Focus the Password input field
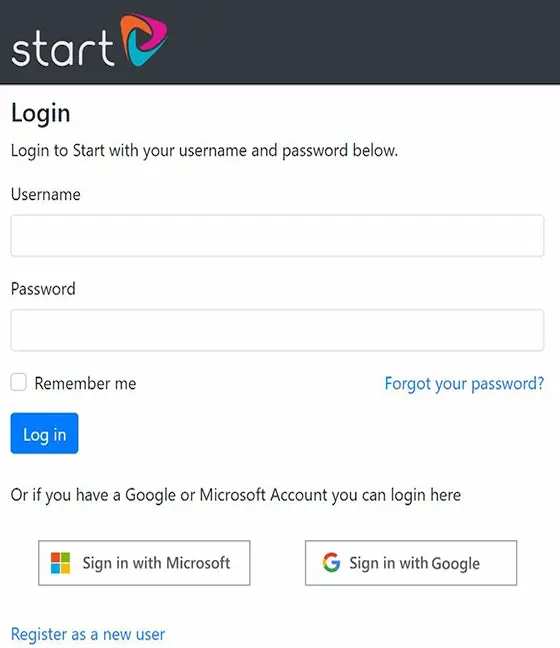This screenshot has height=648, width=560. tap(277, 330)
